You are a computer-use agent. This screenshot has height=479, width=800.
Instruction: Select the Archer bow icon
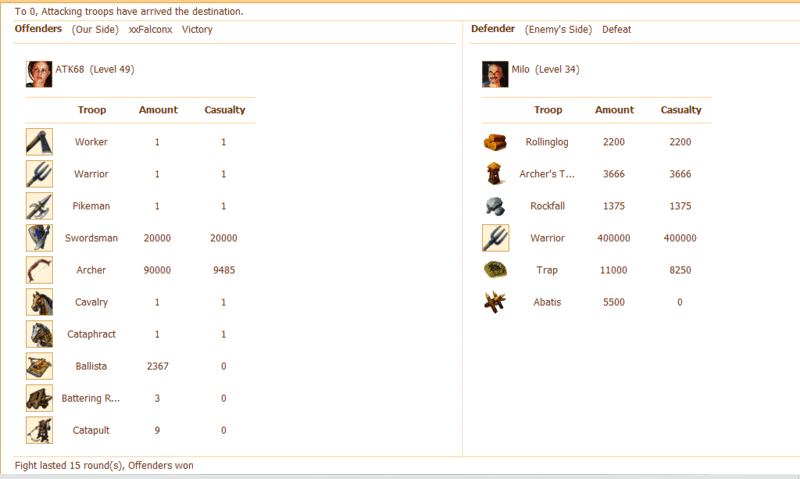coord(39,270)
